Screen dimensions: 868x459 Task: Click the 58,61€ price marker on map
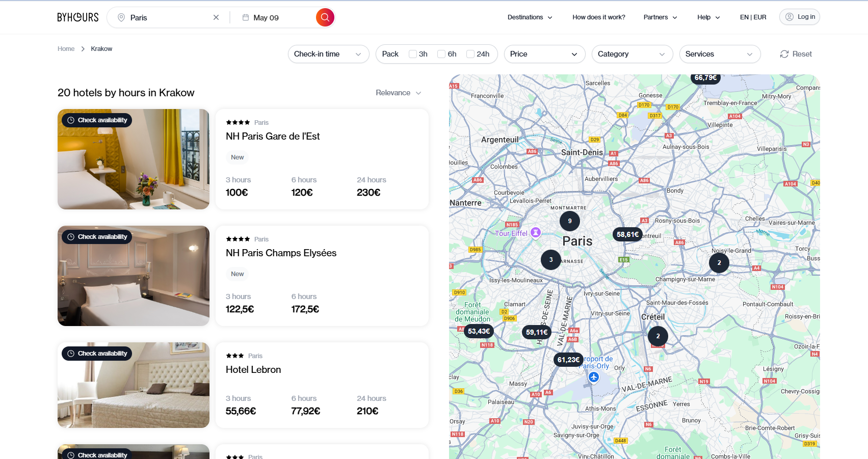[627, 234]
